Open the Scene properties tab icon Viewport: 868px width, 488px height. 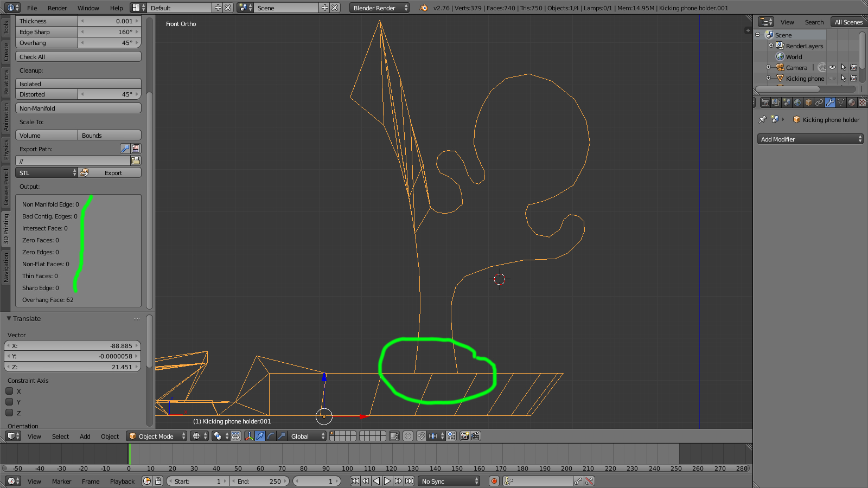[787, 102]
